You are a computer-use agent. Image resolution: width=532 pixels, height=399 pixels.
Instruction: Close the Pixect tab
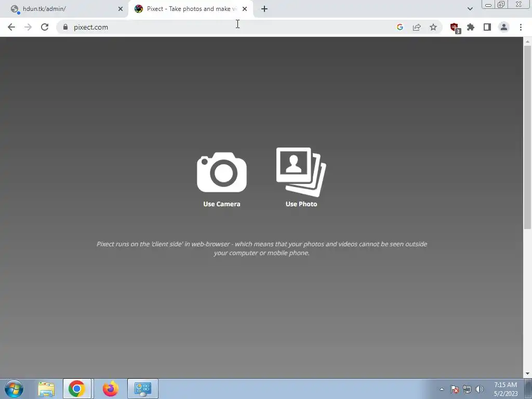point(245,9)
